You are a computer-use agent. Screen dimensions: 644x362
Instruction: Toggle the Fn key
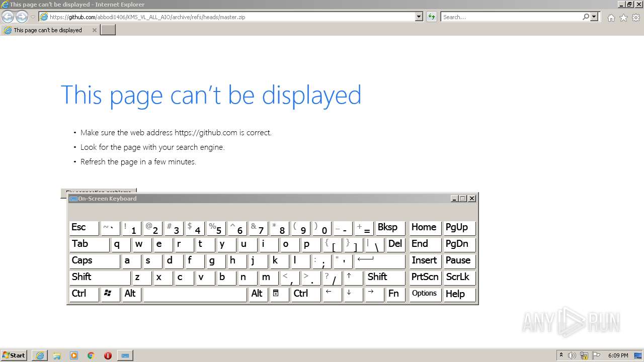[x=395, y=294]
